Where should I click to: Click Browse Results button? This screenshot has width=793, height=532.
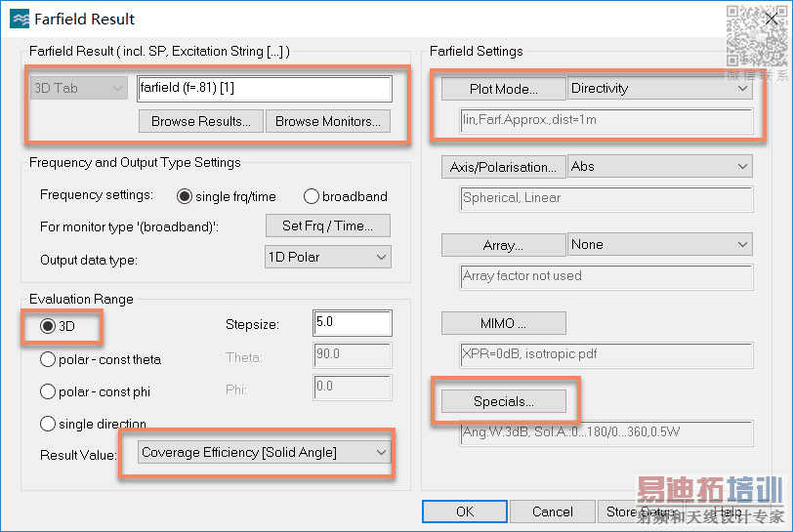201,121
